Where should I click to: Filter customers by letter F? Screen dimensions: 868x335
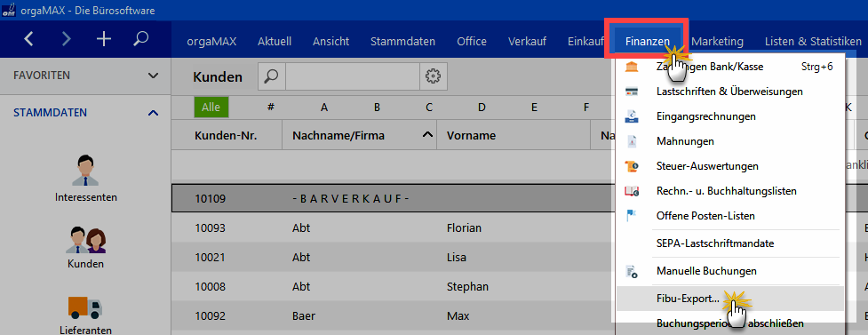(586, 108)
